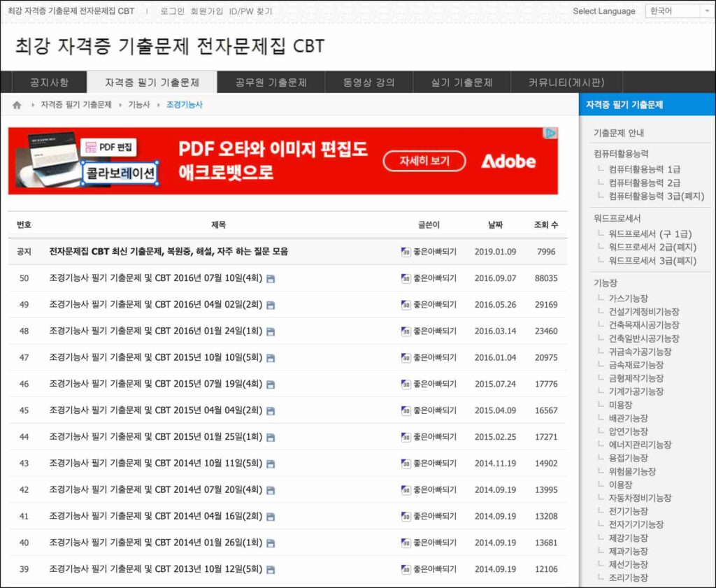Click 자세히 보기 button on Adobe ad

pyautogui.click(x=424, y=161)
